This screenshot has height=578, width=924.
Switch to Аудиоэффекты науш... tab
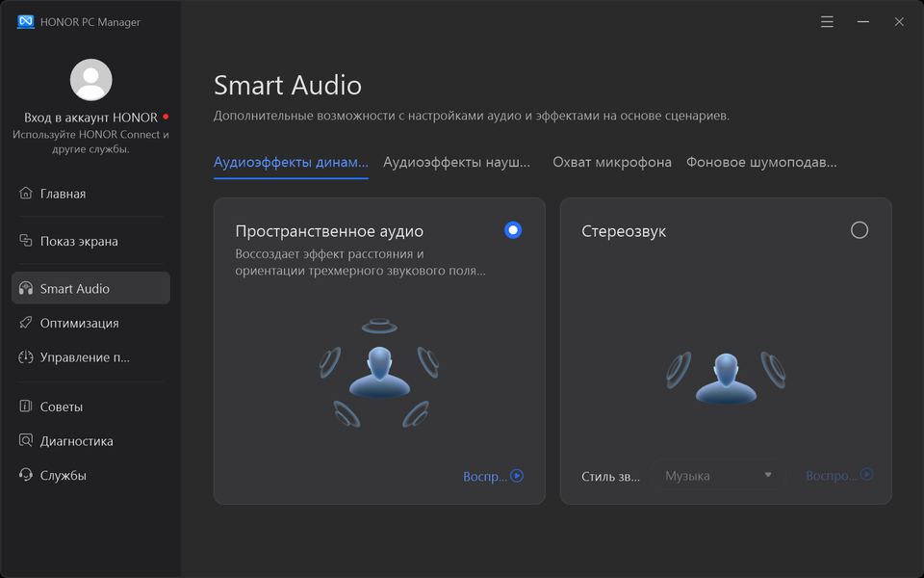456,162
